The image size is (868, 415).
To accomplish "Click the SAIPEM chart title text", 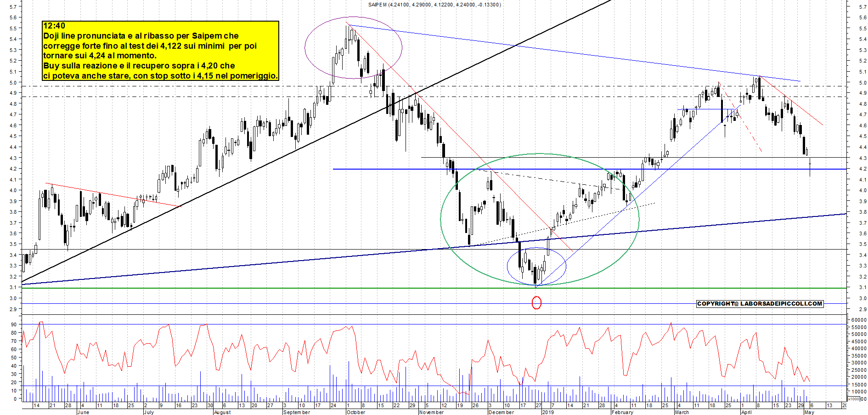I will tap(434, 5).
